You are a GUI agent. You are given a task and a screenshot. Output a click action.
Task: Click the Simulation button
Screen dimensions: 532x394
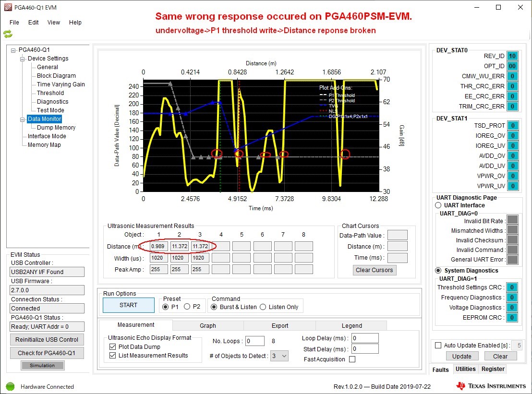coord(42,366)
